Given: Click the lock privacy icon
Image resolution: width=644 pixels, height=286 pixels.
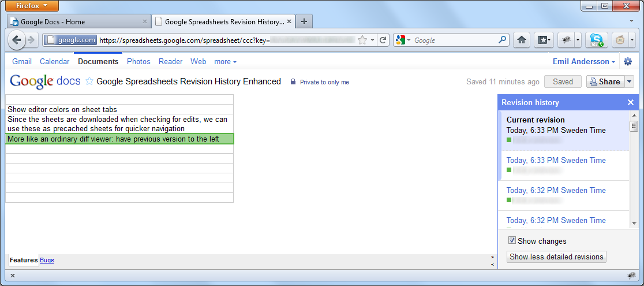Looking at the screenshot, I should [x=293, y=81].
